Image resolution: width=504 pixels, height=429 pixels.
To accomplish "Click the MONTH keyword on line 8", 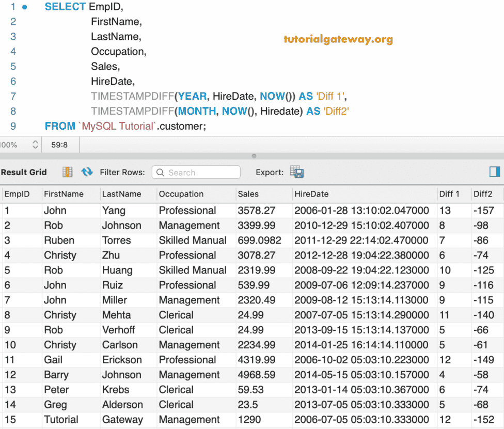I will [x=197, y=111].
